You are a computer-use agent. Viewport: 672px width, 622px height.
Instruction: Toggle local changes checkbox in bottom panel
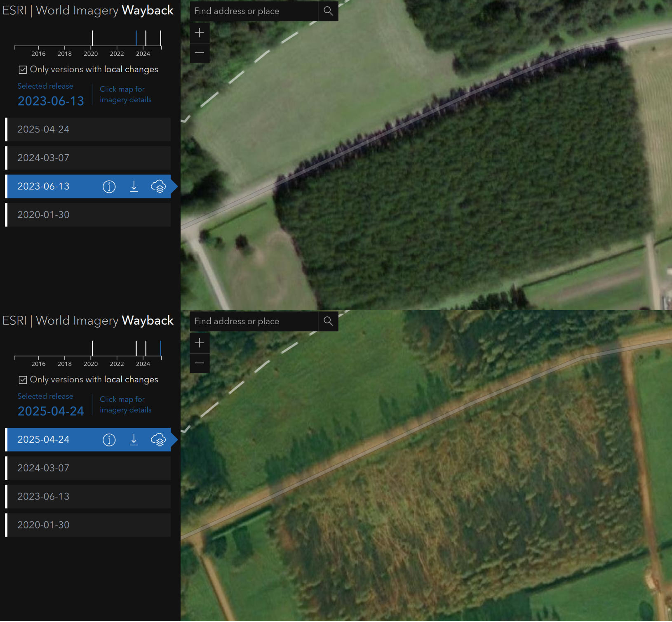(23, 380)
